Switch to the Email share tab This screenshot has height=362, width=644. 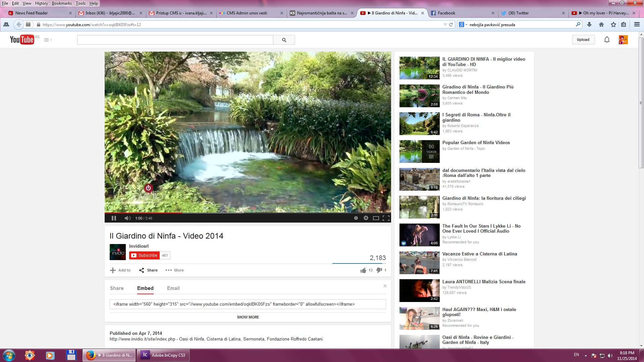point(173,288)
